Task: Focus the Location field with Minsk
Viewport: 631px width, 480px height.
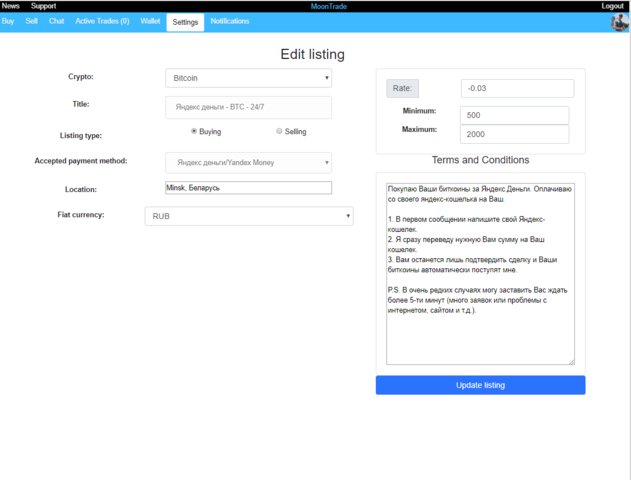Action: [x=248, y=188]
